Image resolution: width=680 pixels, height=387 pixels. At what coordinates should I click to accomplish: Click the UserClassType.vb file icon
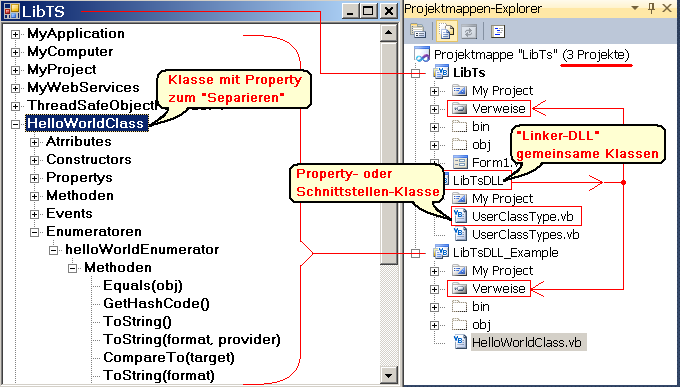click(460, 216)
